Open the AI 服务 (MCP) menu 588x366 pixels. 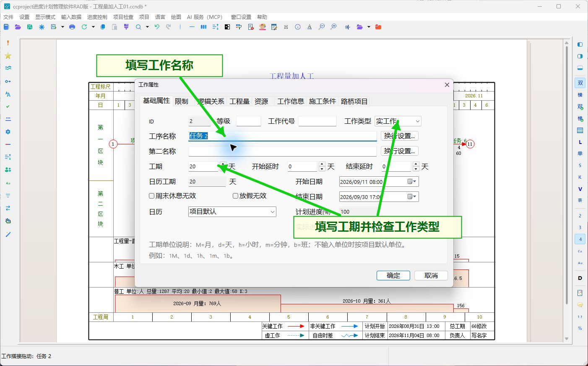[x=205, y=17]
